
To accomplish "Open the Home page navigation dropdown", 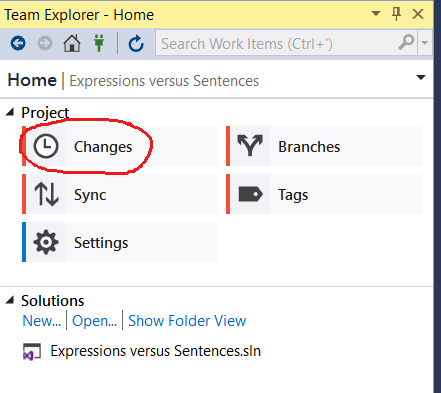I will [x=421, y=78].
